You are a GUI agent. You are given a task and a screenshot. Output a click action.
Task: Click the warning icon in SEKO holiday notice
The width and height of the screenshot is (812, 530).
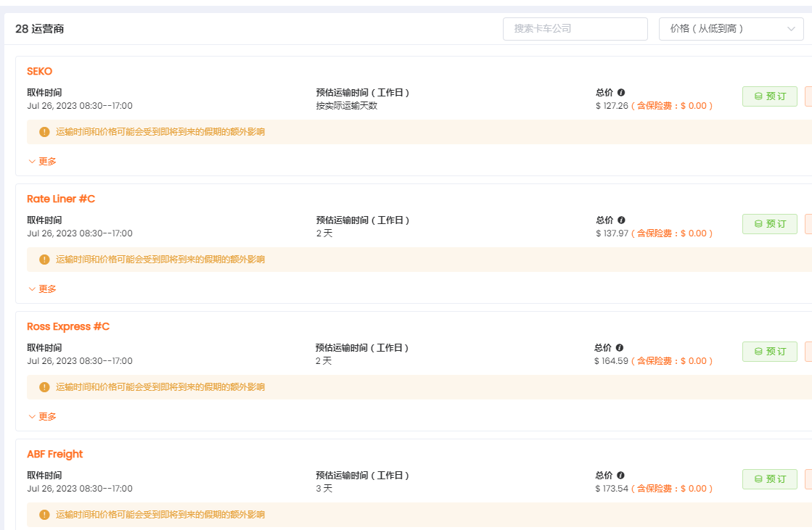point(44,132)
